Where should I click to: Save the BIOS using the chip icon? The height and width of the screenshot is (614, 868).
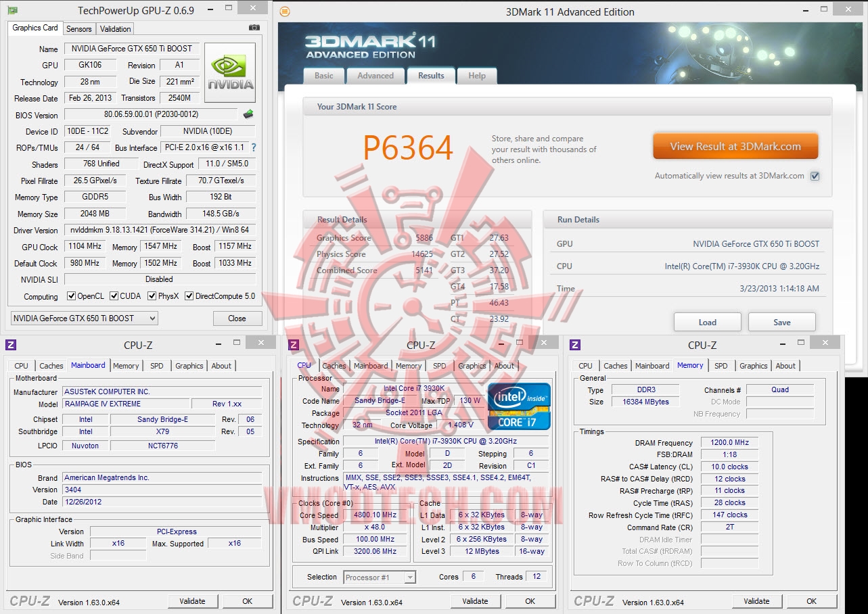tap(248, 114)
